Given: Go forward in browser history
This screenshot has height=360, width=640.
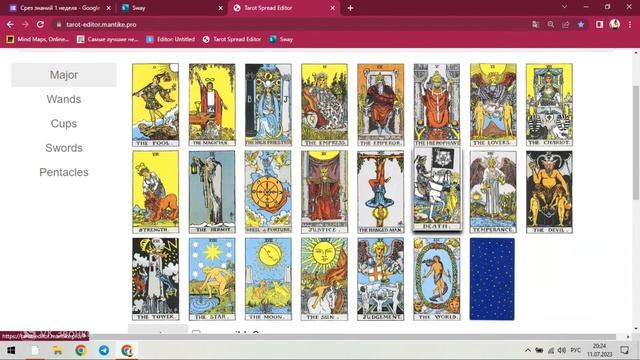Looking at the screenshot, I should coord(25,24).
